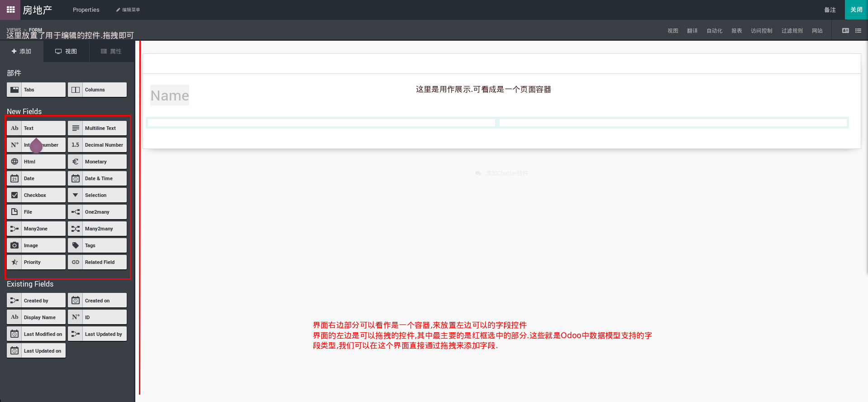Viewport: 868px width, 402px height.
Task: Choose the Tags field tag icon
Action: 76,245
